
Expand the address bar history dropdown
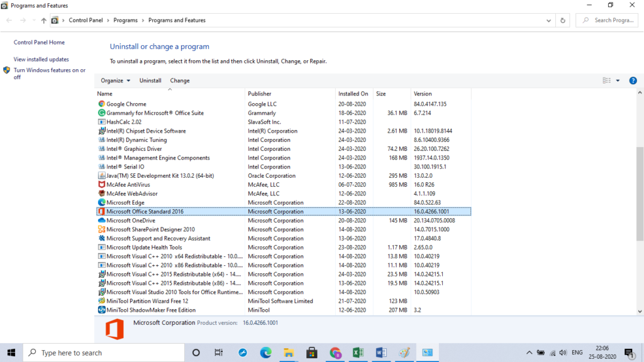549,20
